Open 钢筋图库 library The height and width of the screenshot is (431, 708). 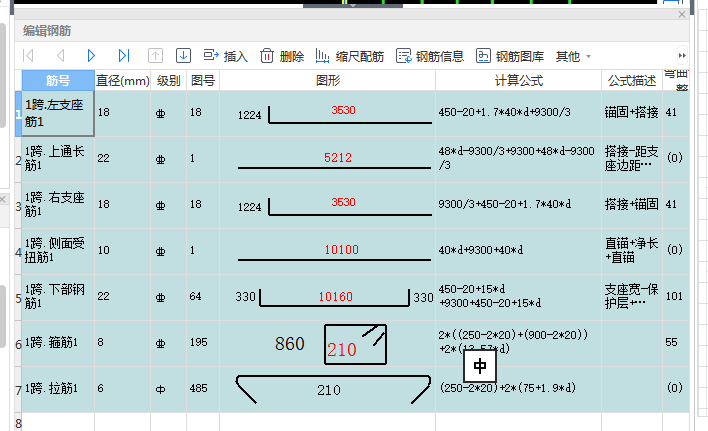coord(510,56)
